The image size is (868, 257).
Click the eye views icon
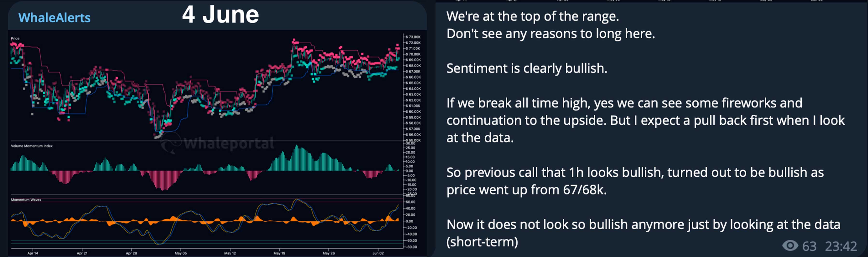click(x=790, y=246)
